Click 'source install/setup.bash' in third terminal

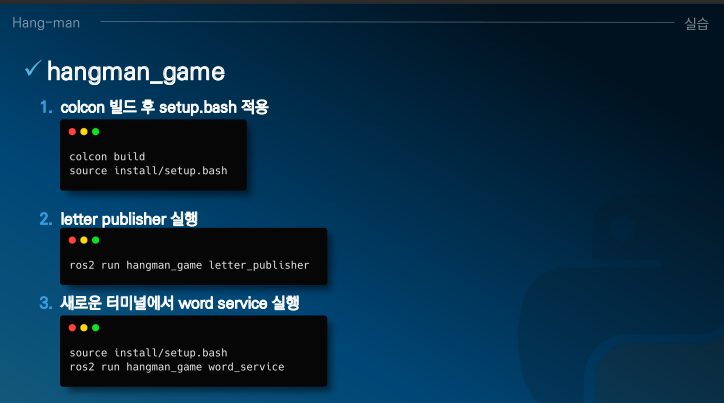pos(148,353)
